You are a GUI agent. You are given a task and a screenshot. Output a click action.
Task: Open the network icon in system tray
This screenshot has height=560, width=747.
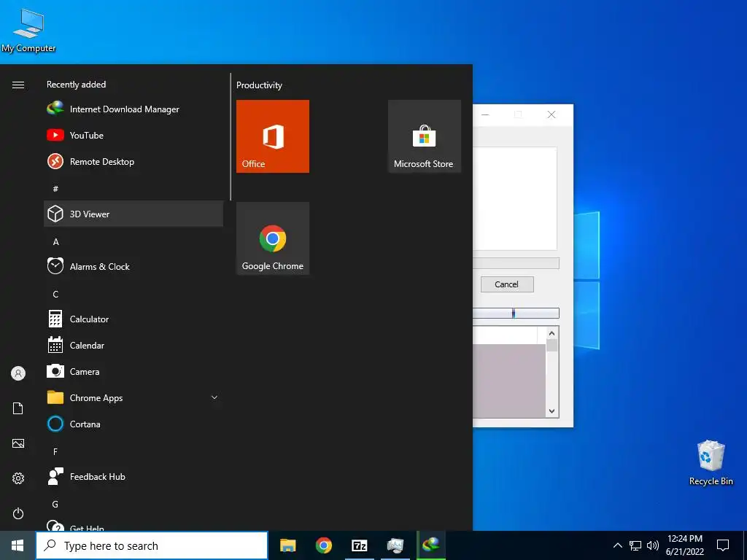point(635,545)
